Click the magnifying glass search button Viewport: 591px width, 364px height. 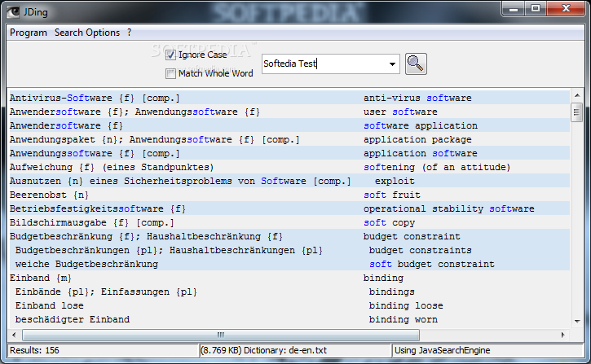pos(416,64)
